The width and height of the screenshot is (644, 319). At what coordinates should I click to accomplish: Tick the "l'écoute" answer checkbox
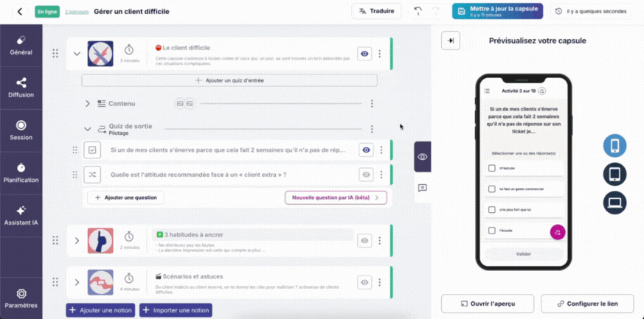click(x=491, y=231)
